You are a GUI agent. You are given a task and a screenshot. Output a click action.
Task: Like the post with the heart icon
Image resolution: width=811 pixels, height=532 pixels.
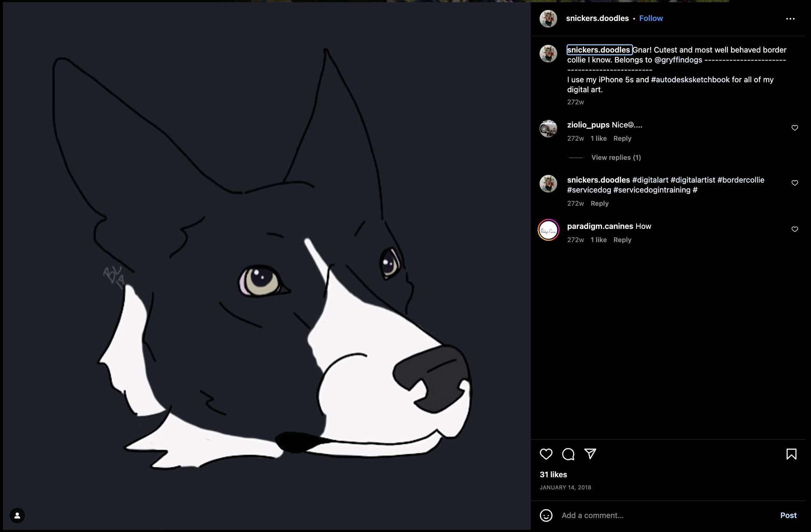[546, 454]
